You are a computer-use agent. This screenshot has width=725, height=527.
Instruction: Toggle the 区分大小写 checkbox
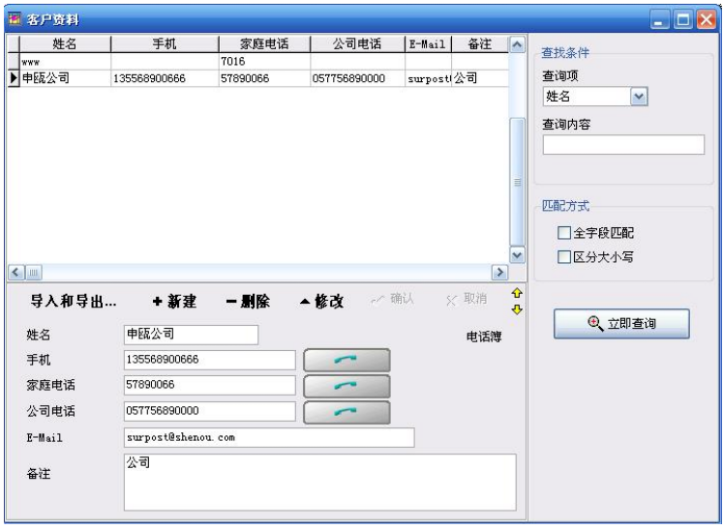[565, 257]
